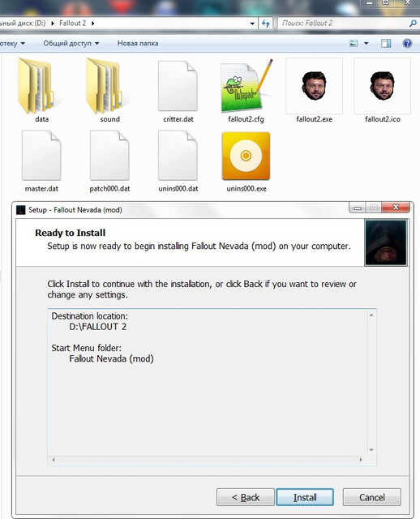Click the Install button
The image size is (420, 519).
[305, 497]
